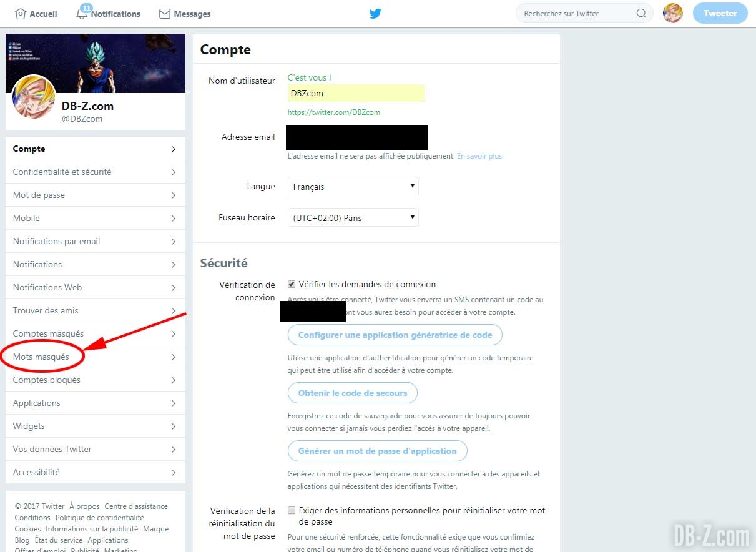Image resolution: width=756 pixels, height=552 pixels.
Task: Open the État du service footer link
Action: [59, 540]
